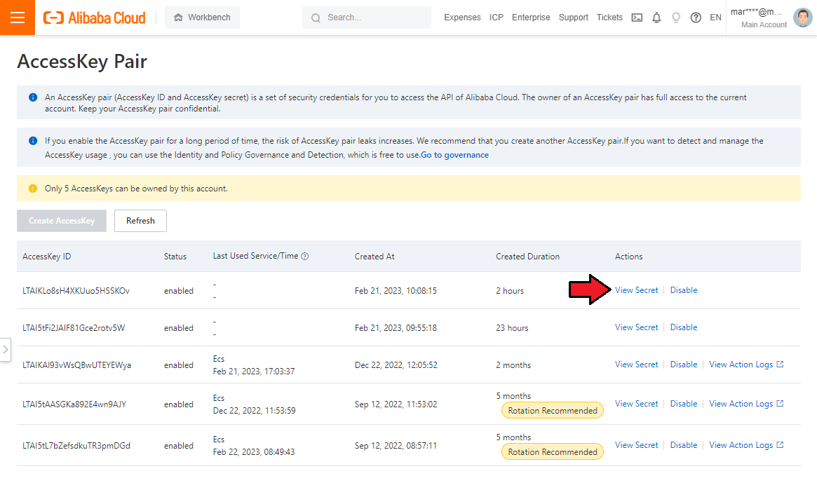Open the Tickets menu
Image resolution: width=817 pixels, height=504 pixels.
point(609,18)
